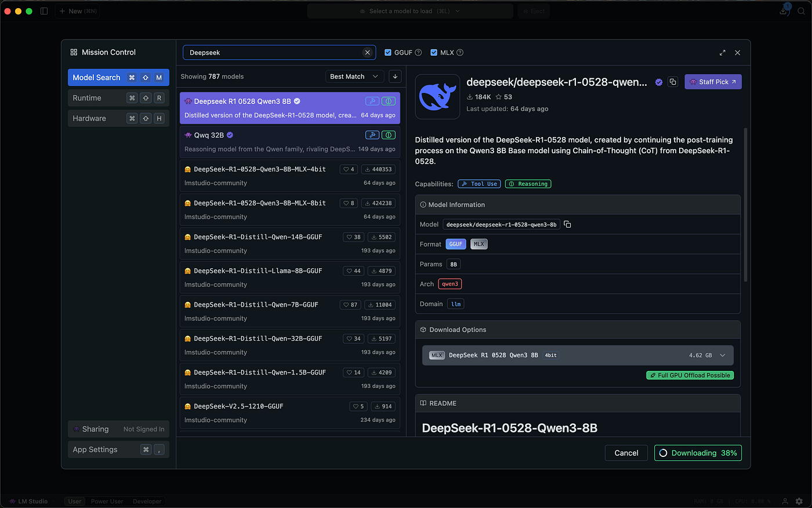Uncheck the MLX format checkbox
The height and width of the screenshot is (508, 812).
tap(434, 53)
